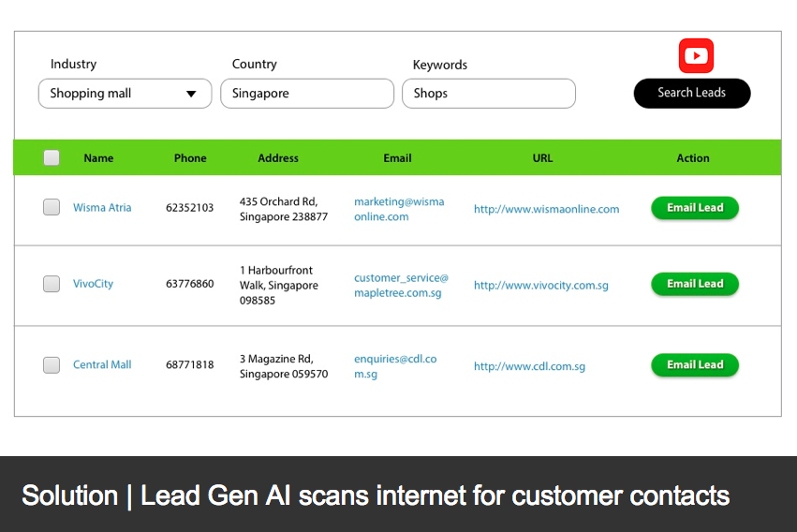
Task: Click Email Lead for VivoCity
Action: pos(695,284)
